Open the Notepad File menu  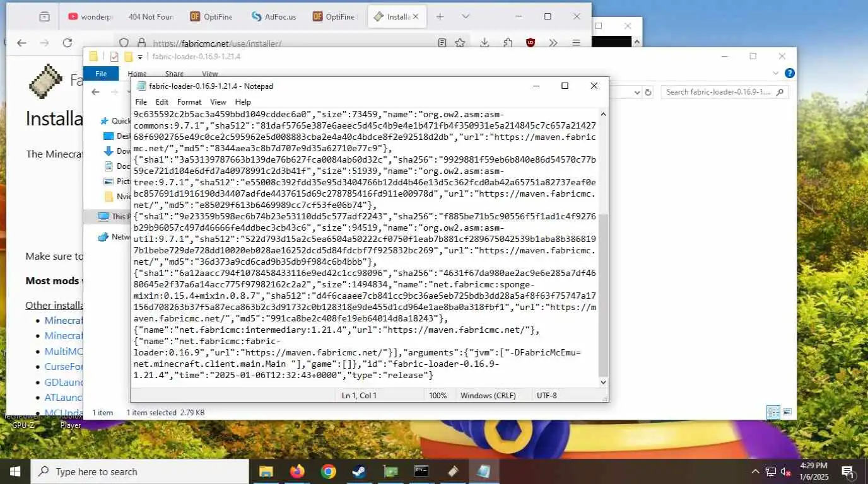141,101
